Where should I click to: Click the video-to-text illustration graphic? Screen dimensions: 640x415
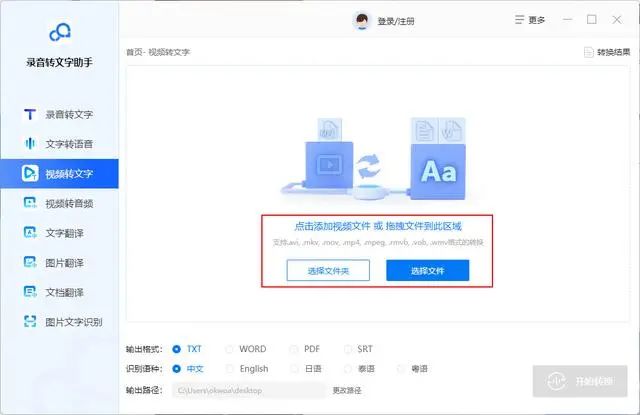(x=373, y=159)
